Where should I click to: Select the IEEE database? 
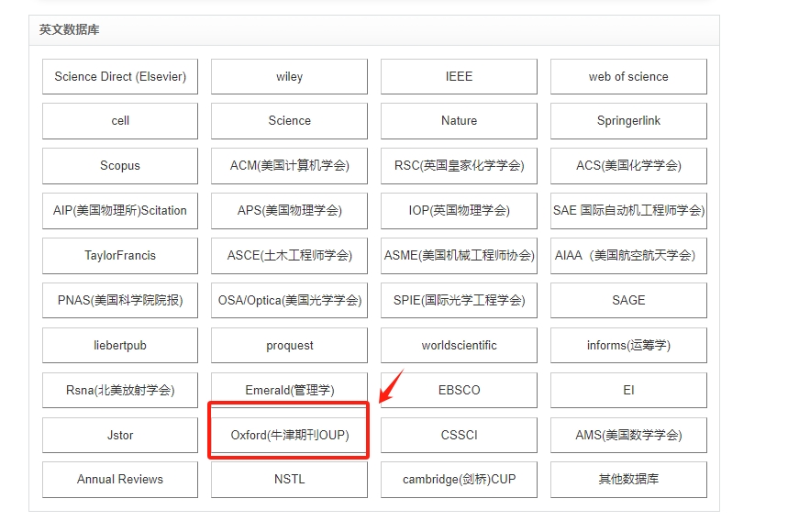[x=459, y=76]
